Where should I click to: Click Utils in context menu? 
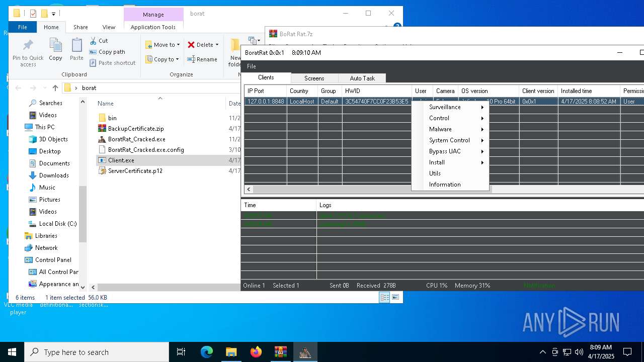click(450, 173)
